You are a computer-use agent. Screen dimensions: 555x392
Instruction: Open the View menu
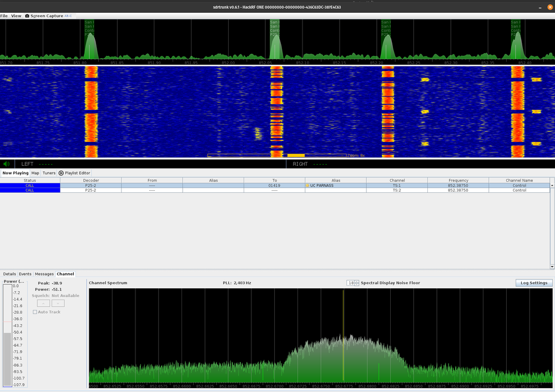pyautogui.click(x=16, y=16)
